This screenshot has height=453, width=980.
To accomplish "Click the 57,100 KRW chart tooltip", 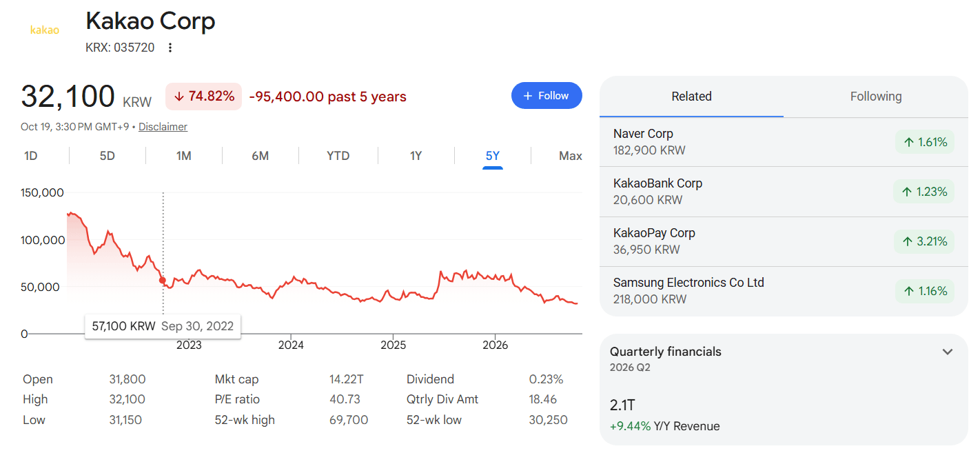I will [x=163, y=326].
